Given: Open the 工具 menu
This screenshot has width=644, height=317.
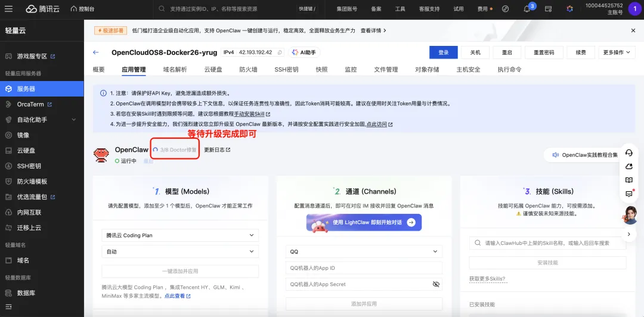Looking at the screenshot, I should (x=400, y=8).
